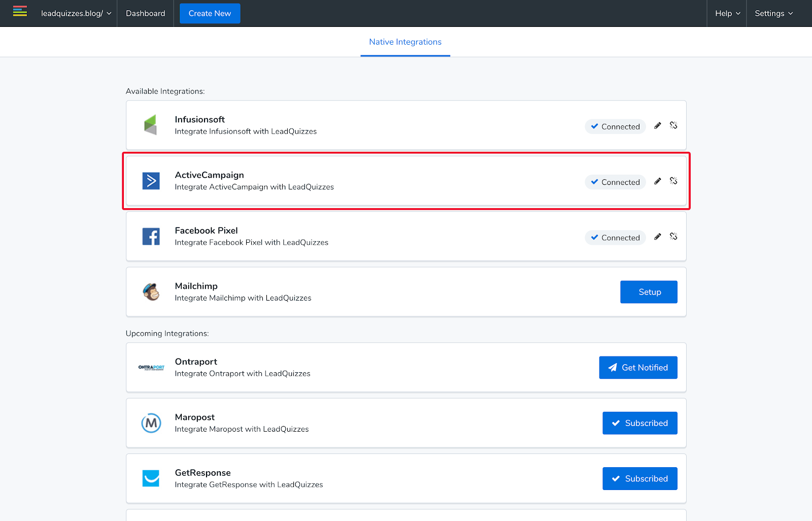The width and height of the screenshot is (812, 521).
Task: Click the LeadQuizzes striped logo icon
Action: coord(20,11)
